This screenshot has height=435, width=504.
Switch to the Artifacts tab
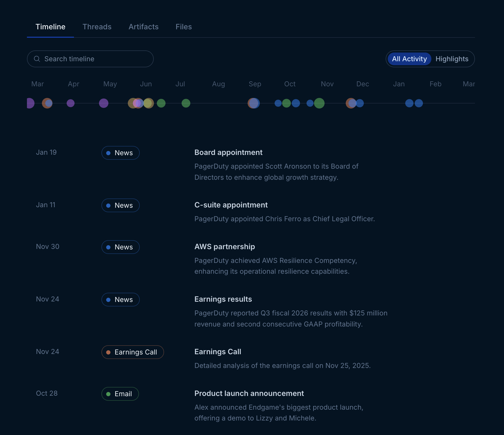pyautogui.click(x=143, y=27)
